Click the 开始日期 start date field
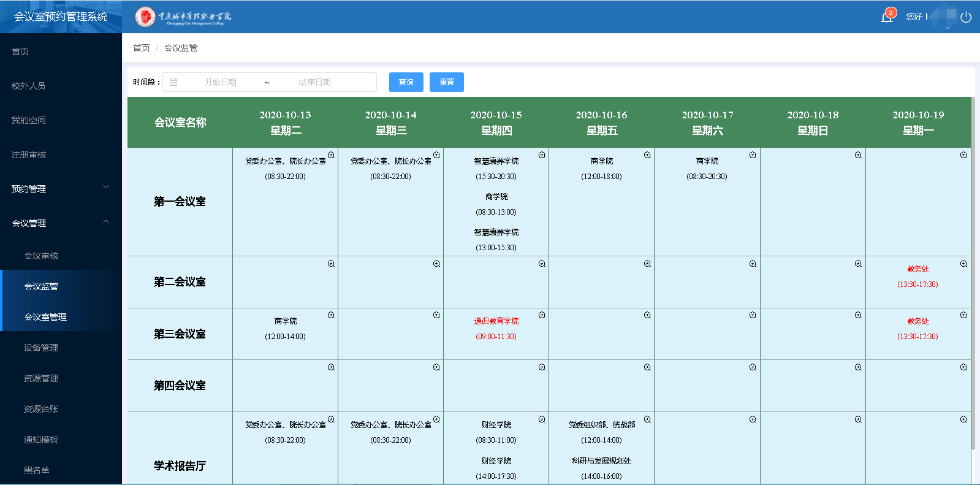Screen dimensions: 980x485 point(221,82)
